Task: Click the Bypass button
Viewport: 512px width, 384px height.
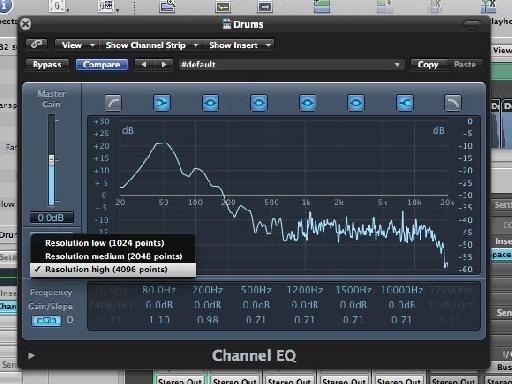Action: click(47, 64)
